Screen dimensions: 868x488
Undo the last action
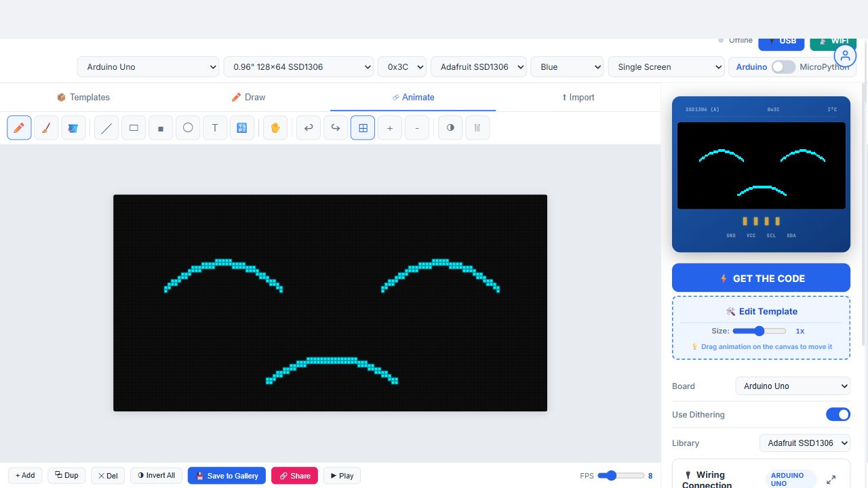pos(309,127)
